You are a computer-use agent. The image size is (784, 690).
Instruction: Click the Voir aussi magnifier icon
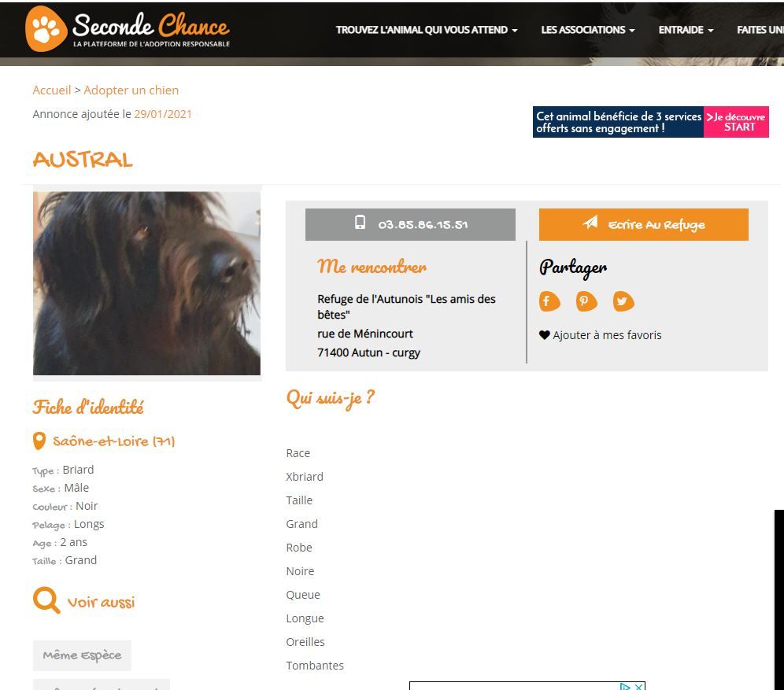tap(46, 601)
